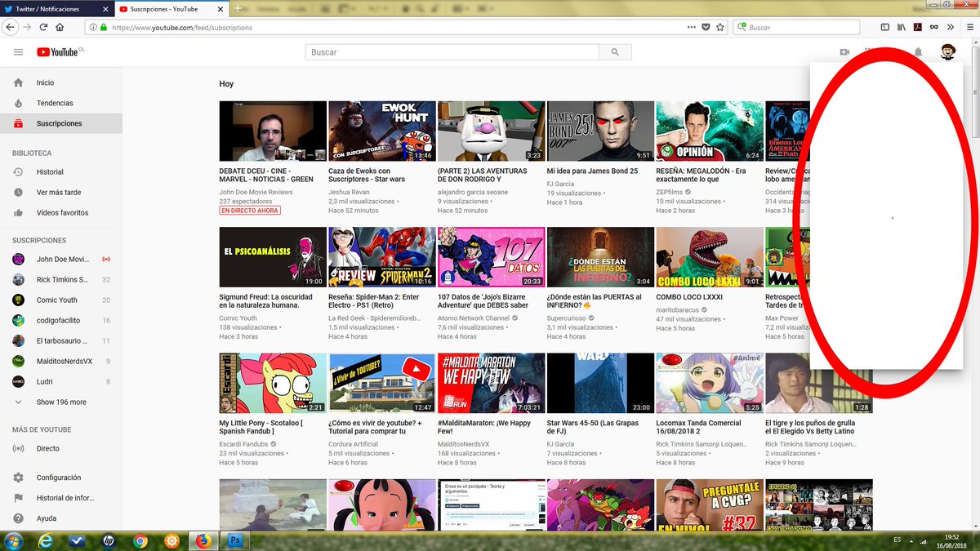Open Windows Start orb
This screenshot has height=551, width=980.
coord(13,540)
